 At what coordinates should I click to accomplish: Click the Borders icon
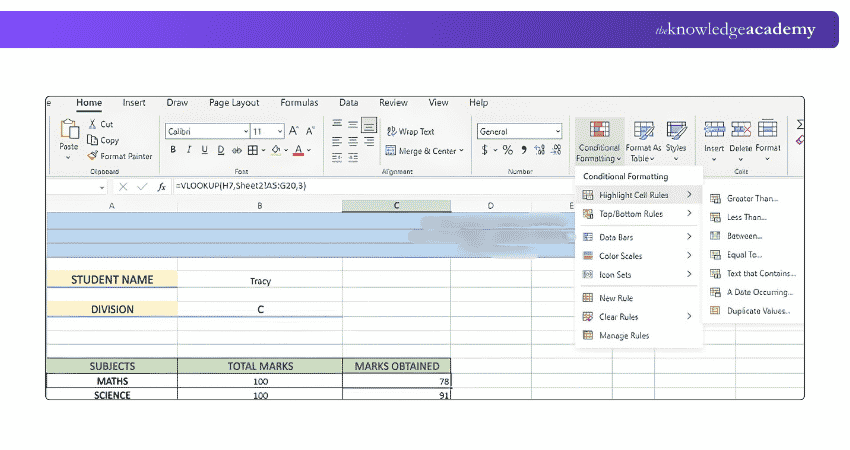(x=253, y=150)
